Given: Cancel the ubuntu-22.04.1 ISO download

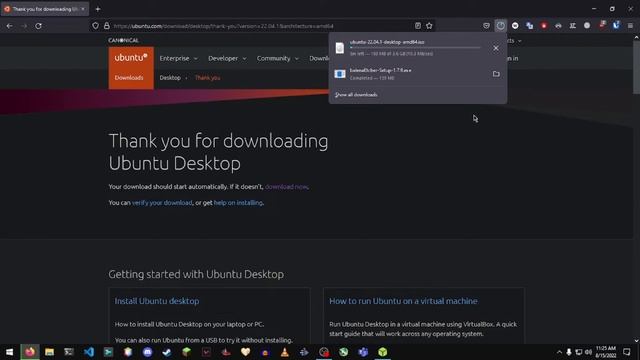Looking at the screenshot, I should pos(496,48).
